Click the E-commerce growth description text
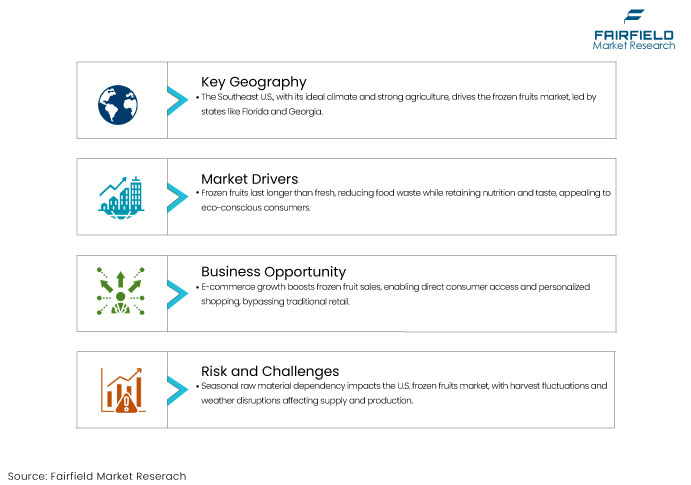This screenshot has width=691, height=485. click(x=393, y=294)
